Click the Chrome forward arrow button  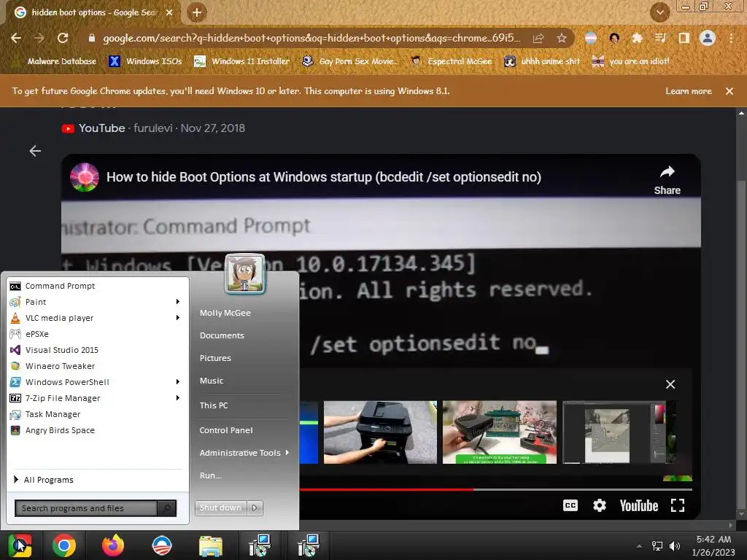click(39, 38)
